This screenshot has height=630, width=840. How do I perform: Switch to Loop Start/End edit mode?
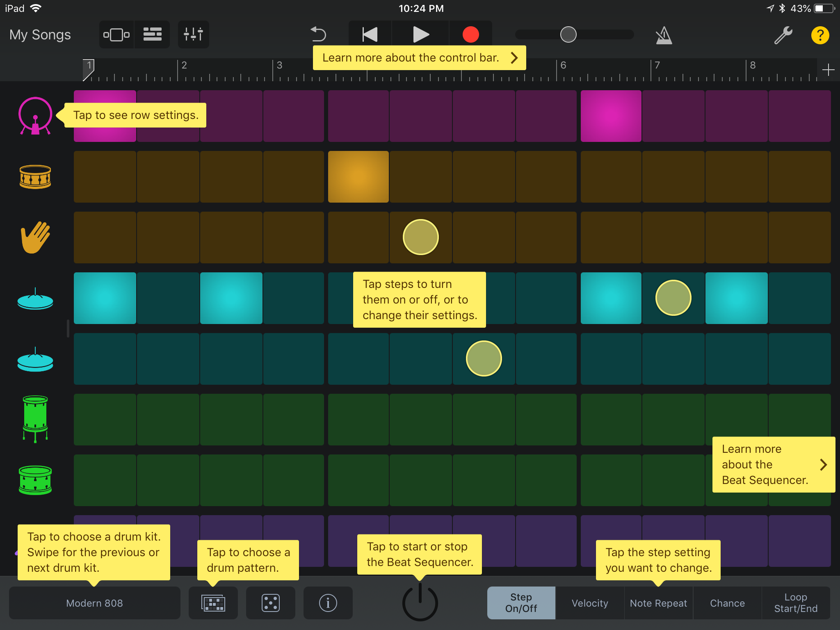[796, 603]
